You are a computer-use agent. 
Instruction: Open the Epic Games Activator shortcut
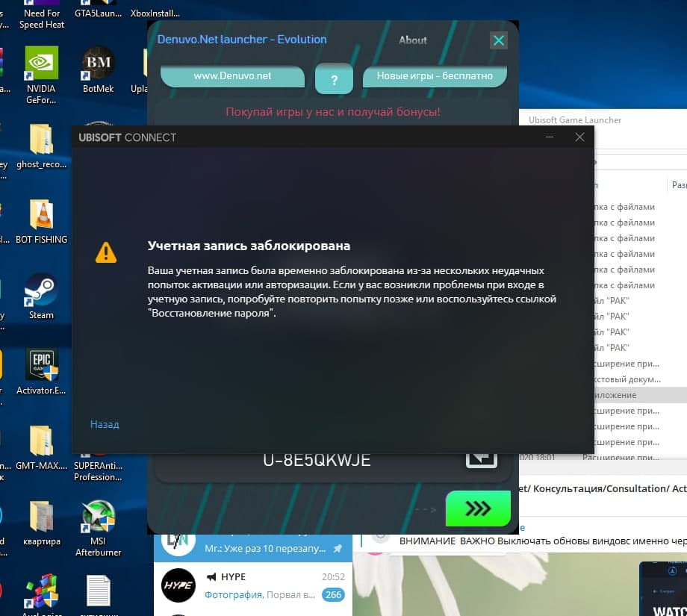pyautogui.click(x=41, y=367)
